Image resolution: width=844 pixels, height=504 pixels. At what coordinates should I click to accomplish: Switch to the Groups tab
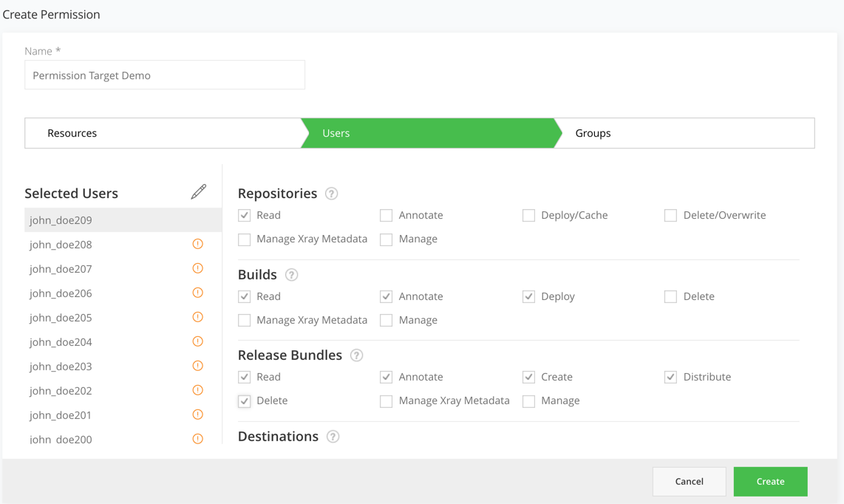point(593,133)
